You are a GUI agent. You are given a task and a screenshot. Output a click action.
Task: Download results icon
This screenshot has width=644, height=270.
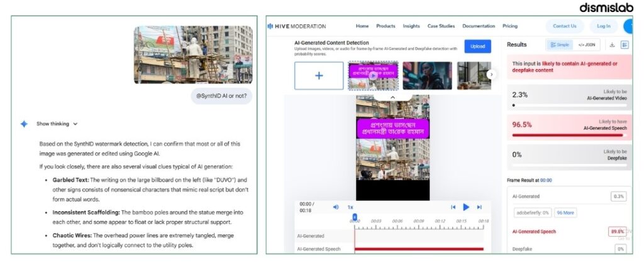click(x=612, y=45)
